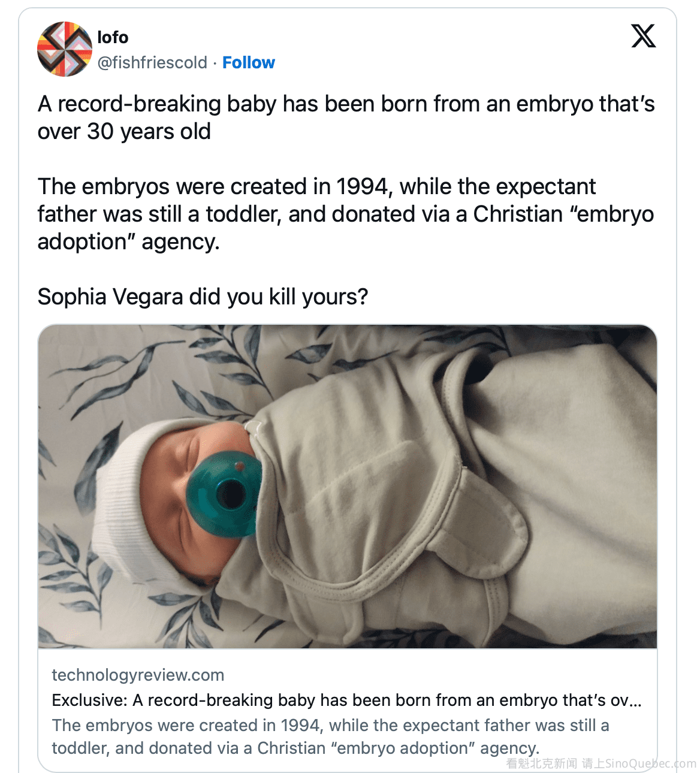Click the display name "lofo"
This screenshot has width=700, height=773.
click(113, 37)
